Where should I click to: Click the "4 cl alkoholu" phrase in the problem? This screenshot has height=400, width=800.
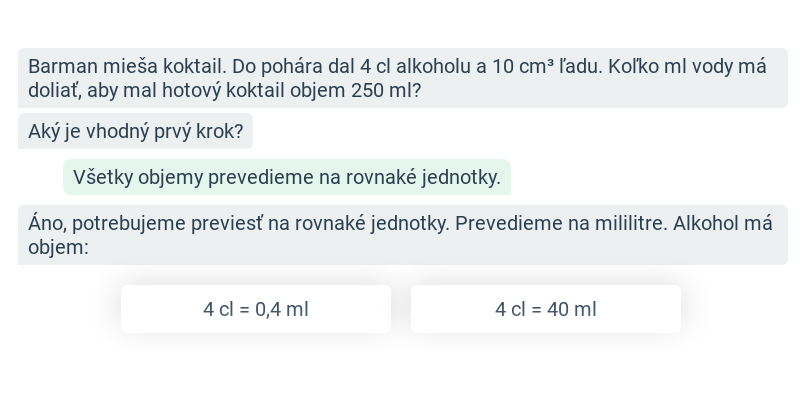(417, 66)
